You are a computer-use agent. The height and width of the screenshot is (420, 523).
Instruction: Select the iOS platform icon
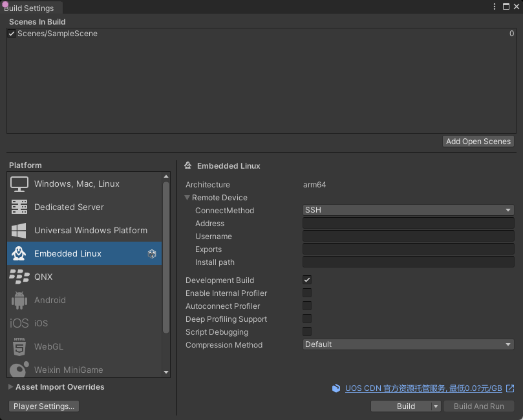[19, 323]
